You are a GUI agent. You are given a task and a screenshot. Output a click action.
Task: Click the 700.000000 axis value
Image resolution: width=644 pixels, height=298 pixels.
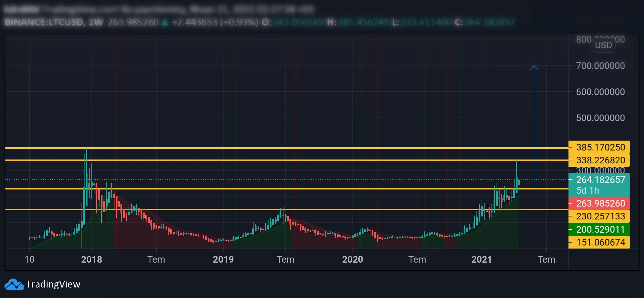pyautogui.click(x=601, y=66)
